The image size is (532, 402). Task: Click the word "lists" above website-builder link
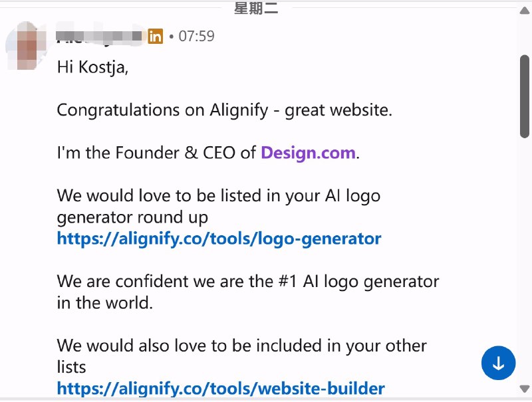(71, 367)
